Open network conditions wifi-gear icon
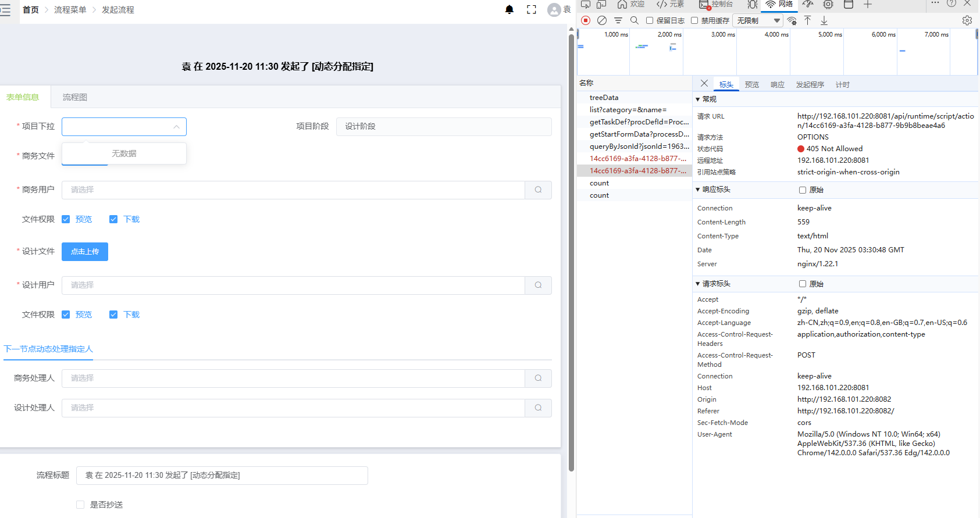 click(x=792, y=20)
